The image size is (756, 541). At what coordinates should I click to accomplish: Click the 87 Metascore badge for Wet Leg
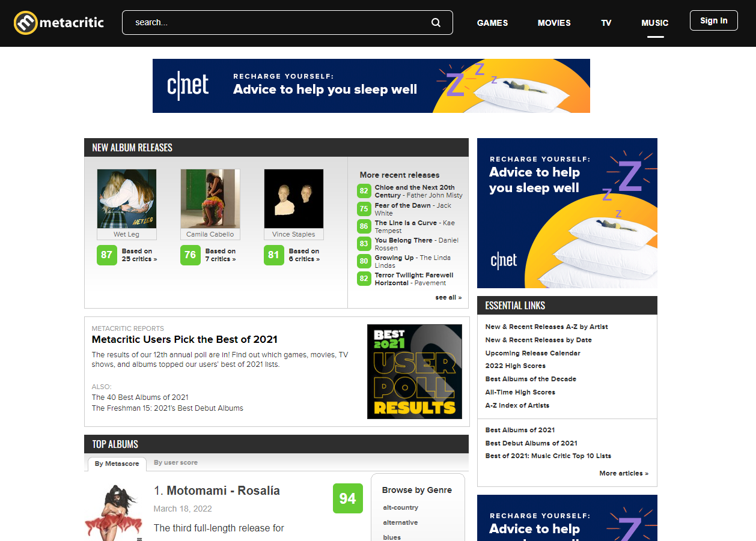click(x=106, y=255)
